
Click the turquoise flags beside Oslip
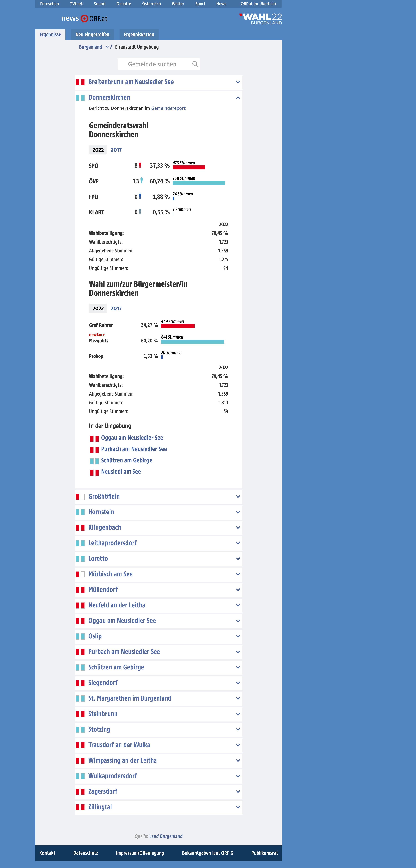pos(80,636)
